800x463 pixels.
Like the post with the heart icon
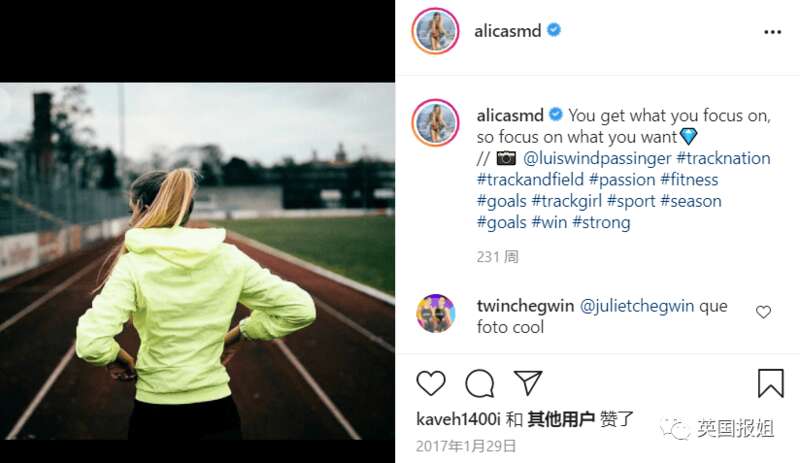[431, 383]
